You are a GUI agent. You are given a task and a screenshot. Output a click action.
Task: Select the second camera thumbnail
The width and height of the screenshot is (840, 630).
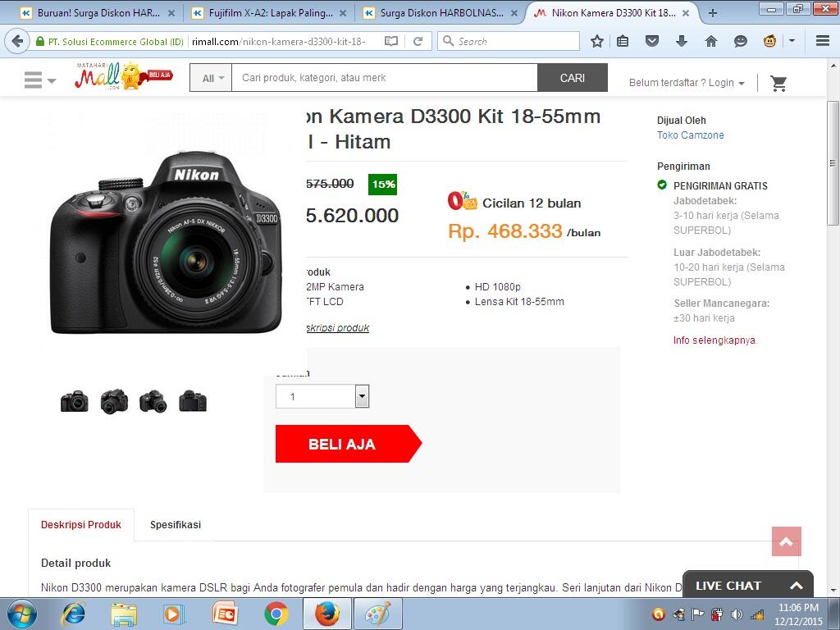point(114,400)
